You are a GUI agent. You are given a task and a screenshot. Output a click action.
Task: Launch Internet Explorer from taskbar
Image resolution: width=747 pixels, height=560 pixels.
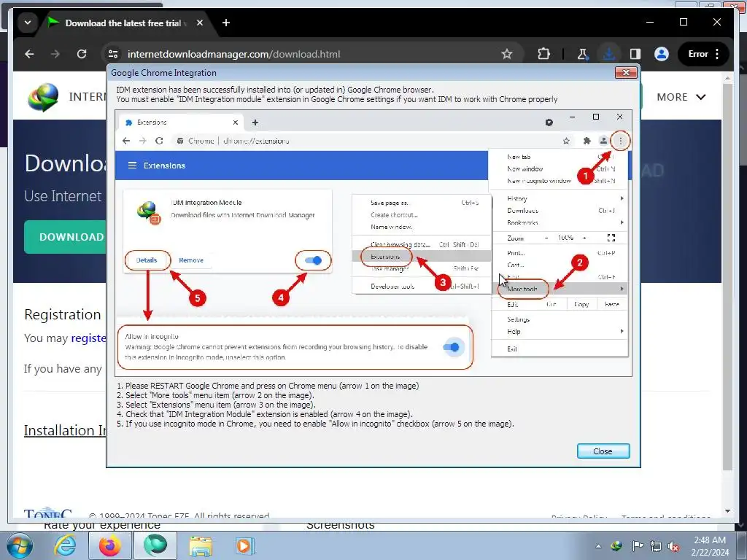(65, 545)
